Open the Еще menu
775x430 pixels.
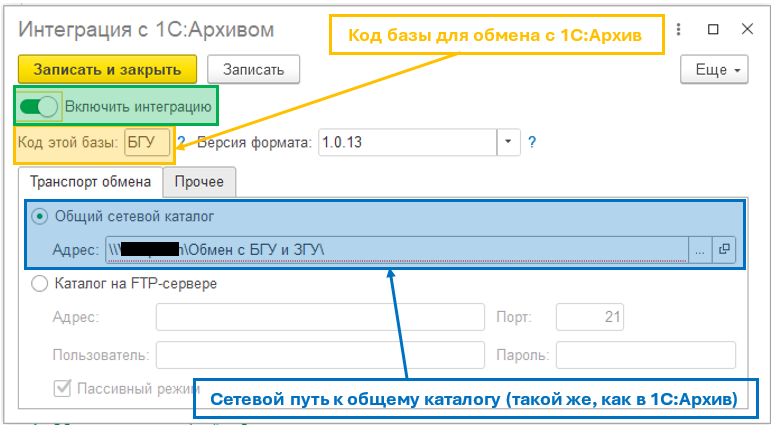[714, 70]
